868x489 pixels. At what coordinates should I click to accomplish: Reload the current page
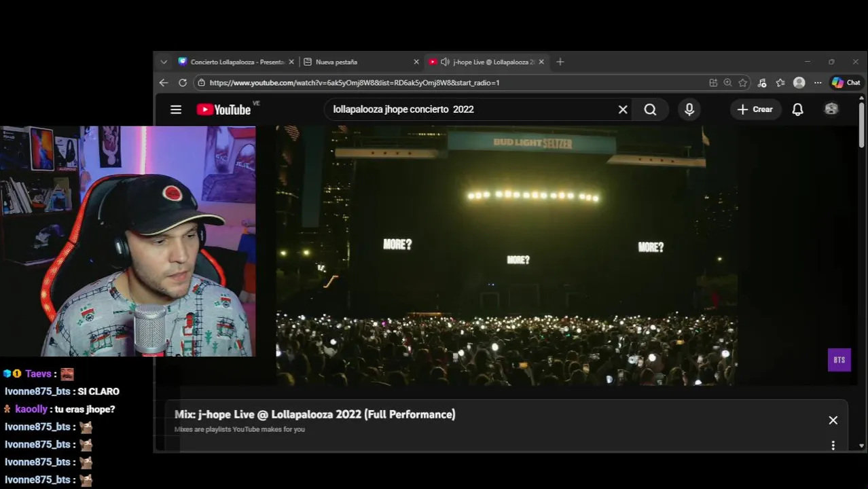tap(183, 83)
